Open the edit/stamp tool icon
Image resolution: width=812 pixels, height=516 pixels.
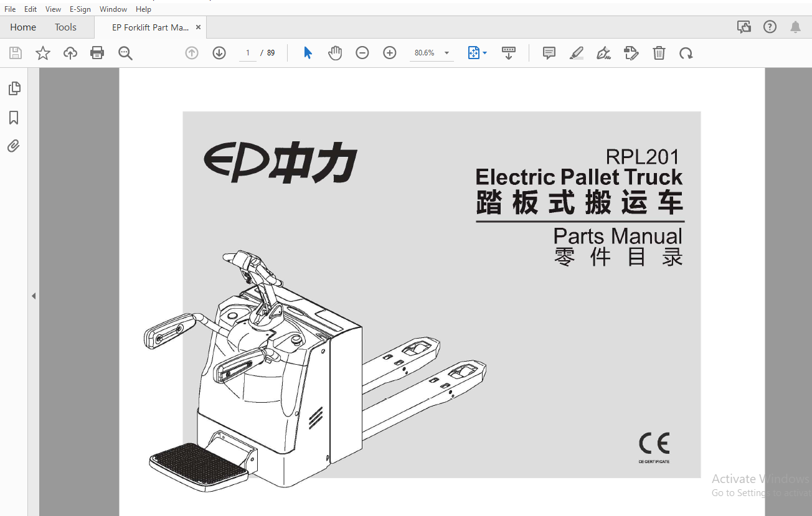(x=631, y=53)
